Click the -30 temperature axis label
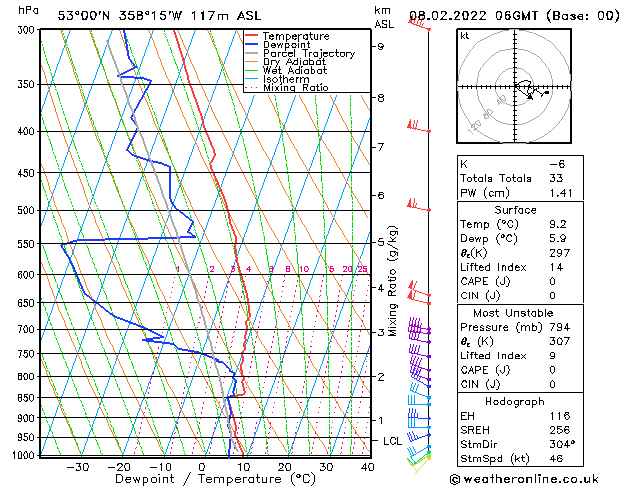 pyautogui.click(x=77, y=467)
